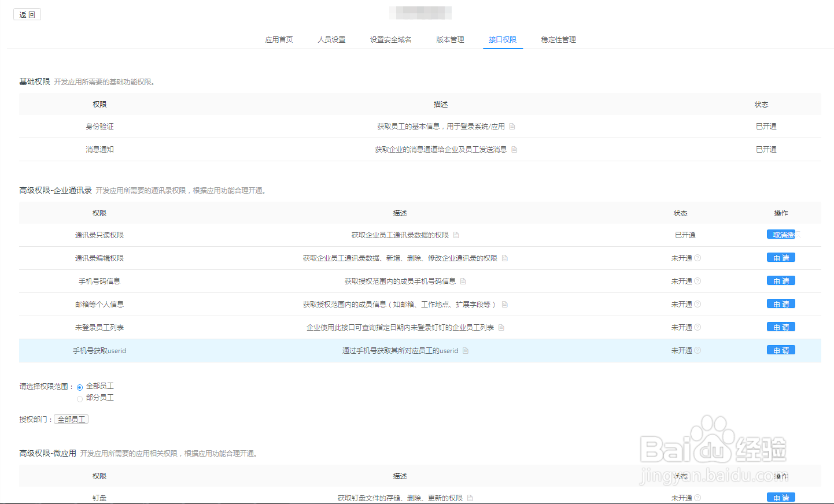Click 基础权限 section heading
834x504 pixels.
pos(35,81)
